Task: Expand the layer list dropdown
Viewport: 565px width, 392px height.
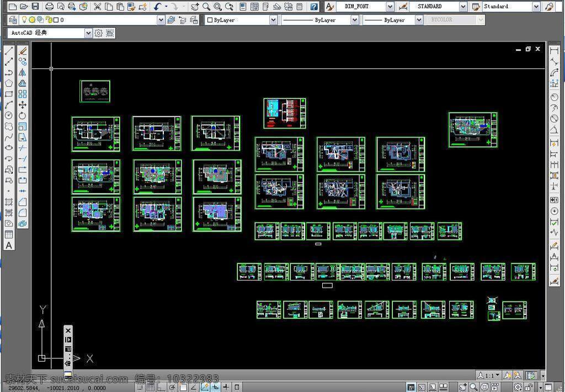Action: click(x=161, y=20)
